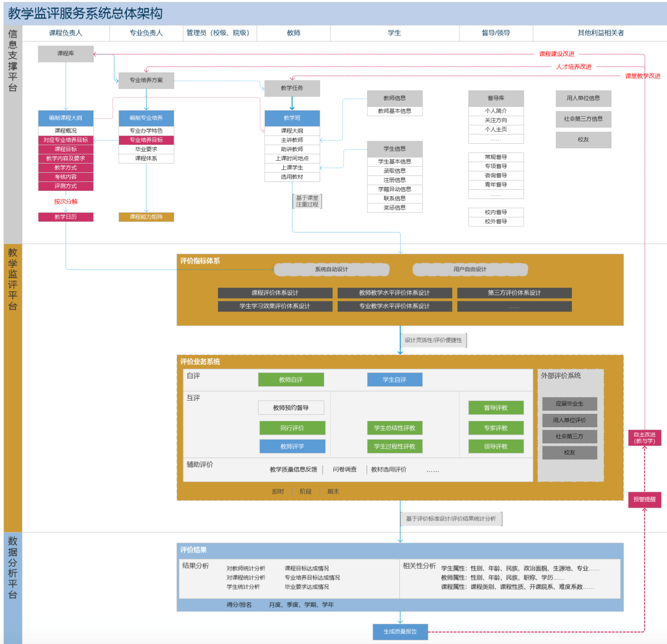Select the 专业培养方案 box
Image resolution: width=667 pixels, height=644 pixels.
point(146,80)
